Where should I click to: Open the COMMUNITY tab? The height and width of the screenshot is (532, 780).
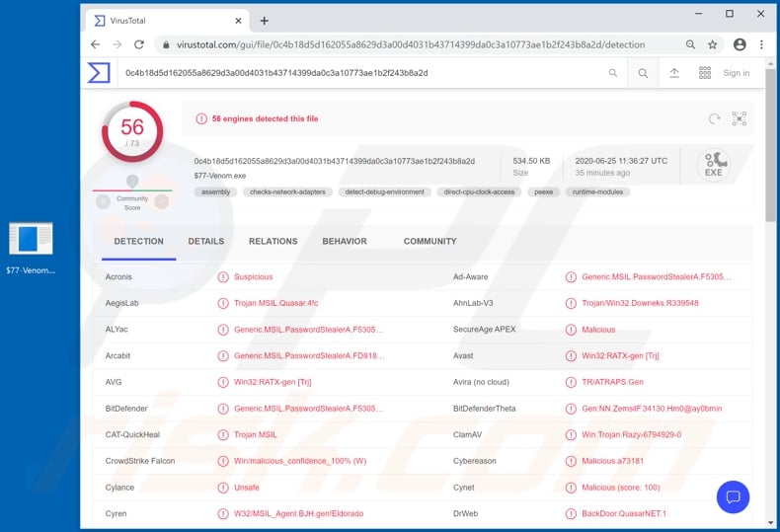point(429,241)
